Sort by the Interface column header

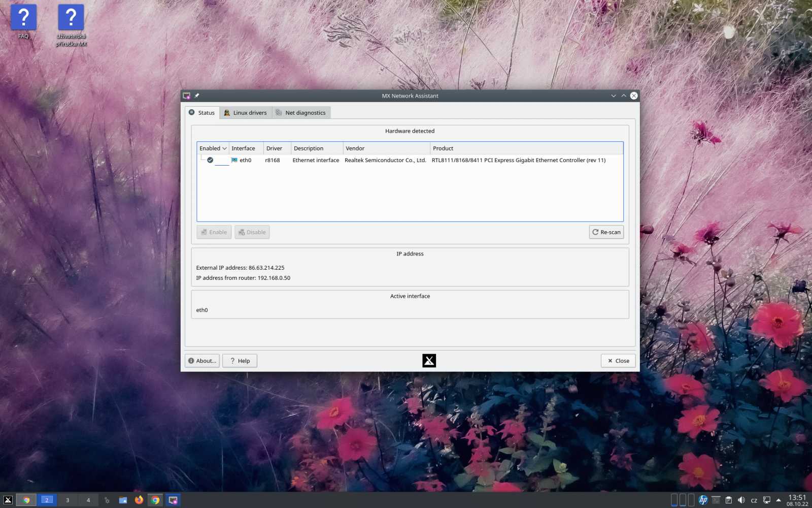coord(246,148)
